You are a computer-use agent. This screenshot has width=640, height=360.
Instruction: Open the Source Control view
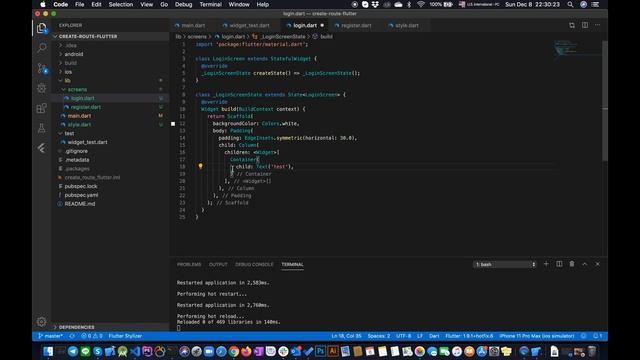(42, 68)
